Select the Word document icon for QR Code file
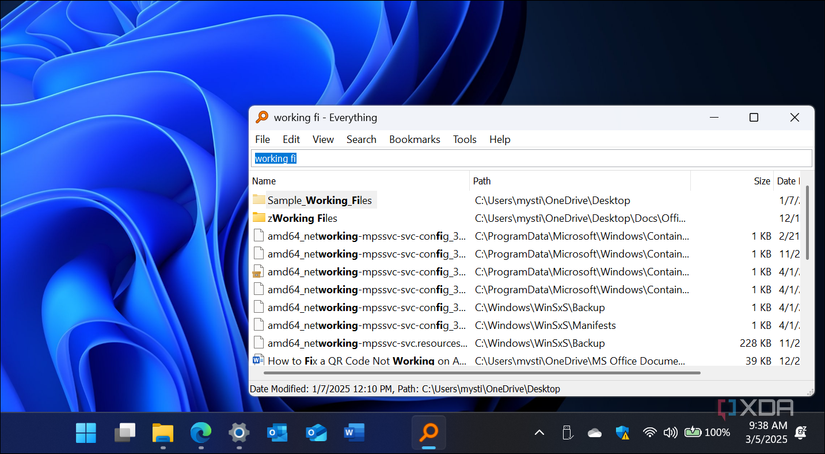This screenshot has width=825, height=454. tap(258, 360)
